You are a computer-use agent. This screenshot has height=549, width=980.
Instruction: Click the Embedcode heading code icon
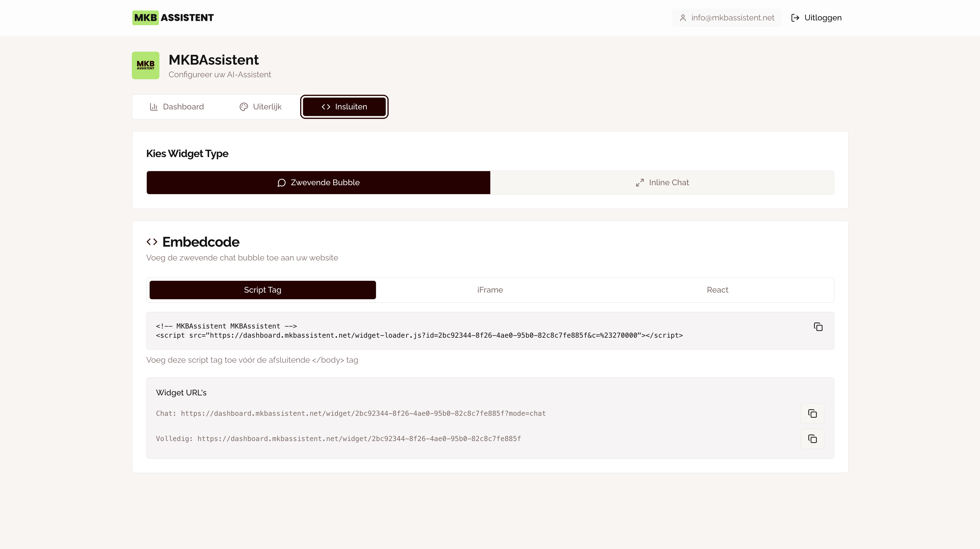[x=152, y=242]
